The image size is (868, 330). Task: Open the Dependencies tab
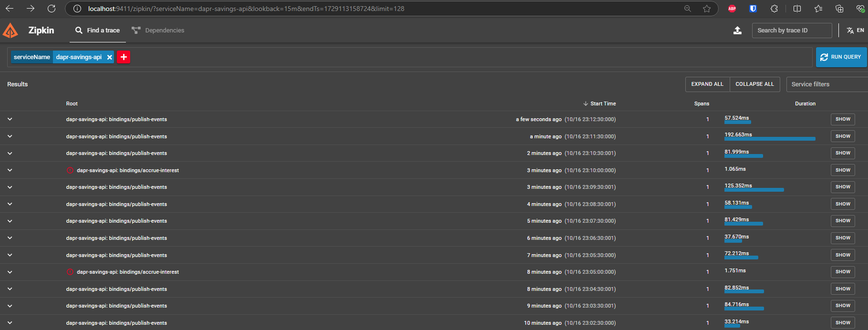coord(158,31)
